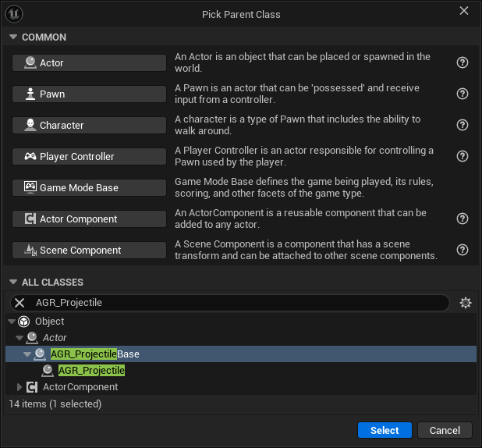The height and width of the screenshot is (448, 482).
Task: Choose the Actor parent class button
Action: coord(89,62)
